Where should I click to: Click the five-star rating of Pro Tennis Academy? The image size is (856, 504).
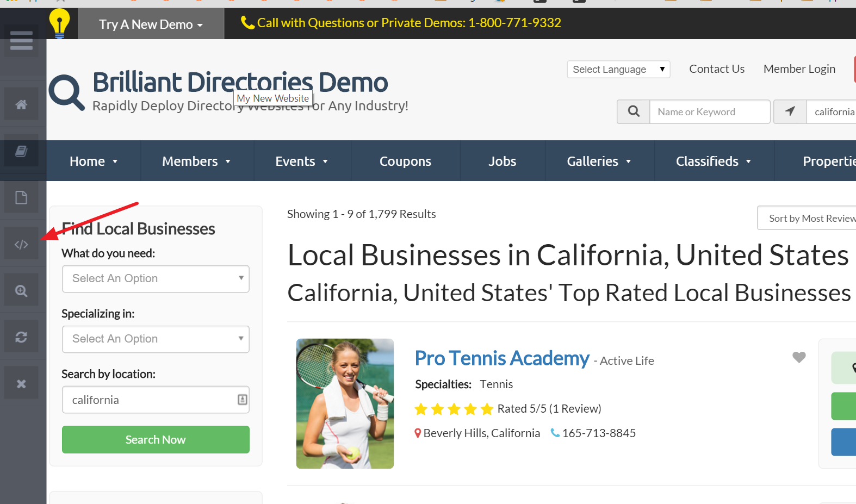click(454, 409)
